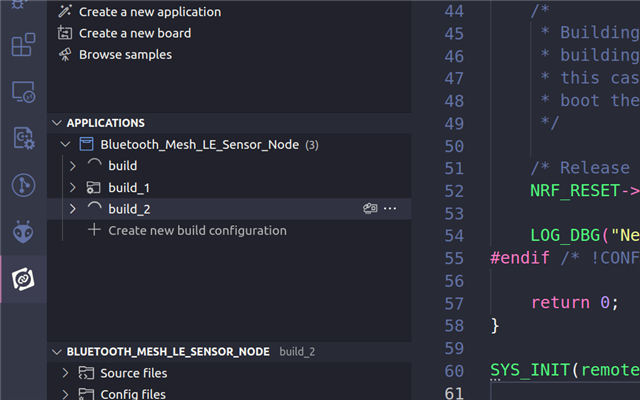Expand the build_1 configuration
This screenshot has width=640, height=400.
tap(73, 187)
